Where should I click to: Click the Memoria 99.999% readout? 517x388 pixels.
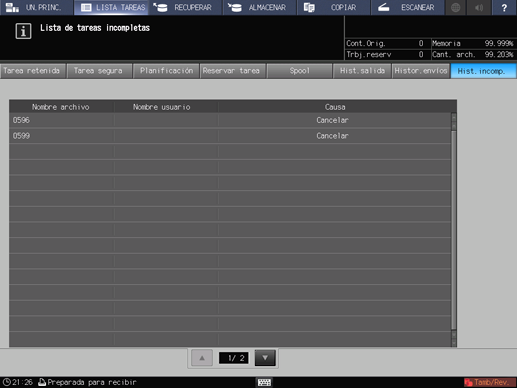[473, 44]
